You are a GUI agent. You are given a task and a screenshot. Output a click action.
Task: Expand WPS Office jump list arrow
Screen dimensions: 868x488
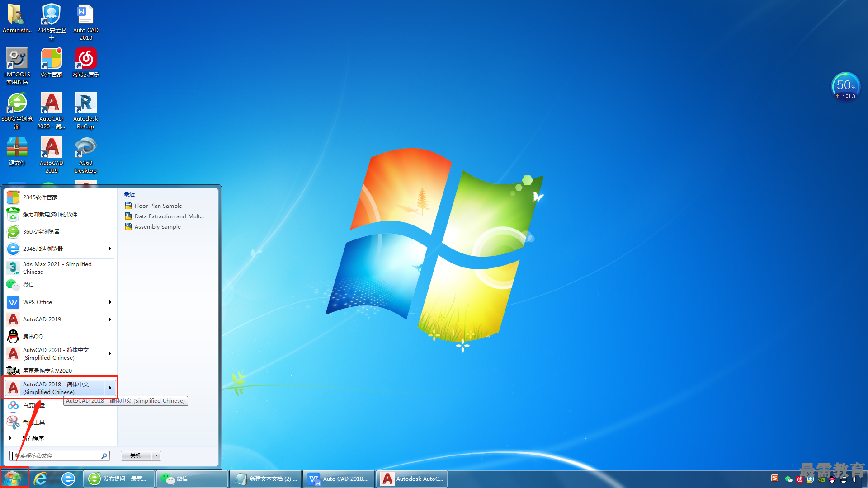point(110,302)
